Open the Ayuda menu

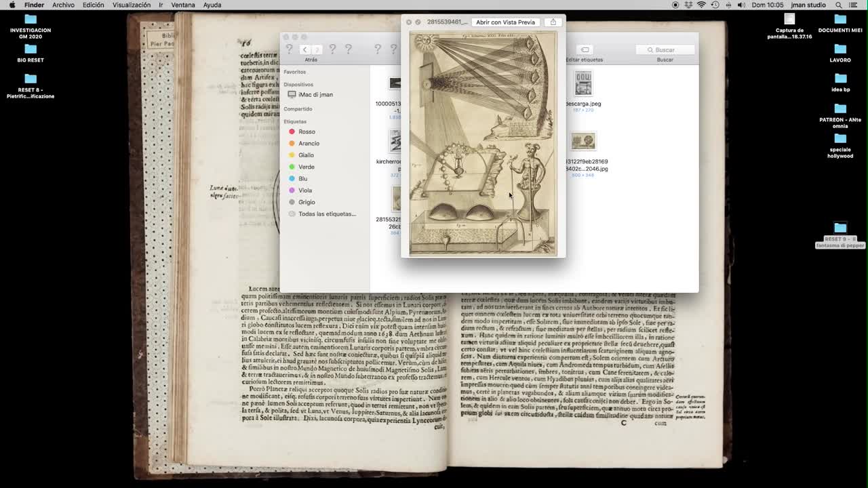point(212,5)
